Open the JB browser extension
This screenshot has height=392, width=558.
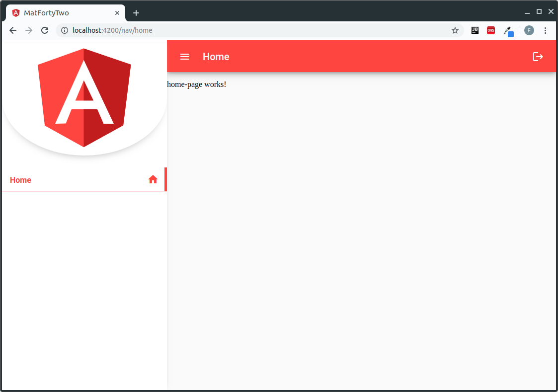[x=475, y=30]
